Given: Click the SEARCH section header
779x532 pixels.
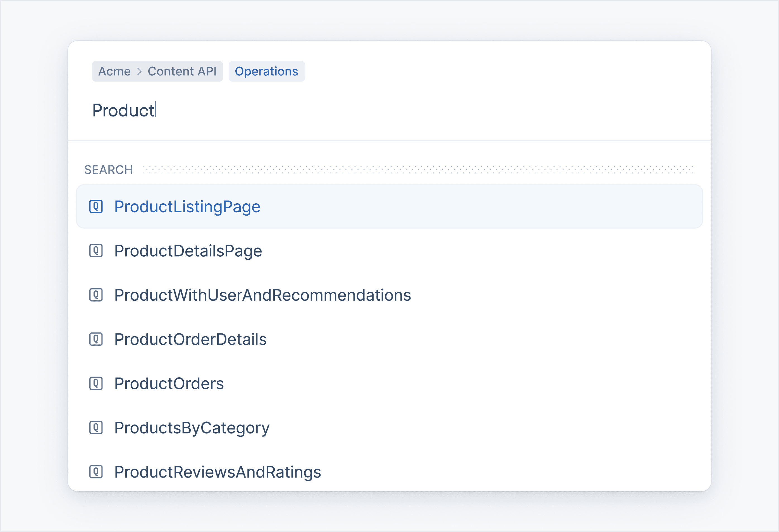Looking at the screenshot, I should (108, 170).
